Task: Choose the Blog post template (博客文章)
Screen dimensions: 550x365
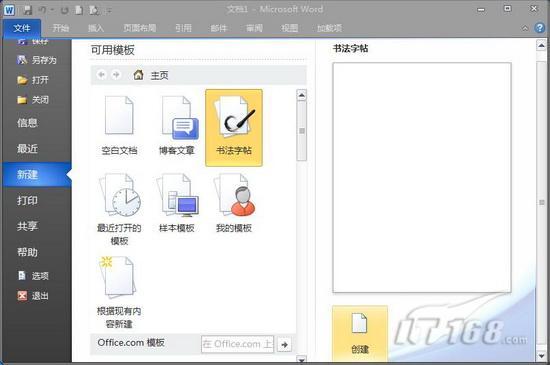Action: point(177,126)
